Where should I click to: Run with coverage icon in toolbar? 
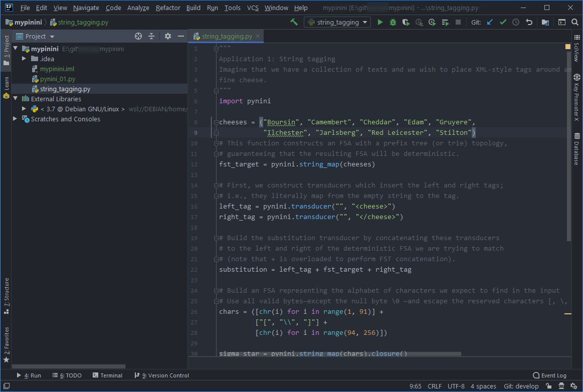pos(406,23)
